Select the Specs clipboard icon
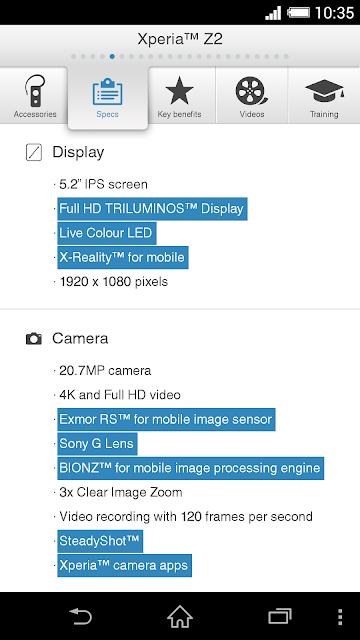Image resolution: width=360 pixels, height=640 pixels. point(107,91)
